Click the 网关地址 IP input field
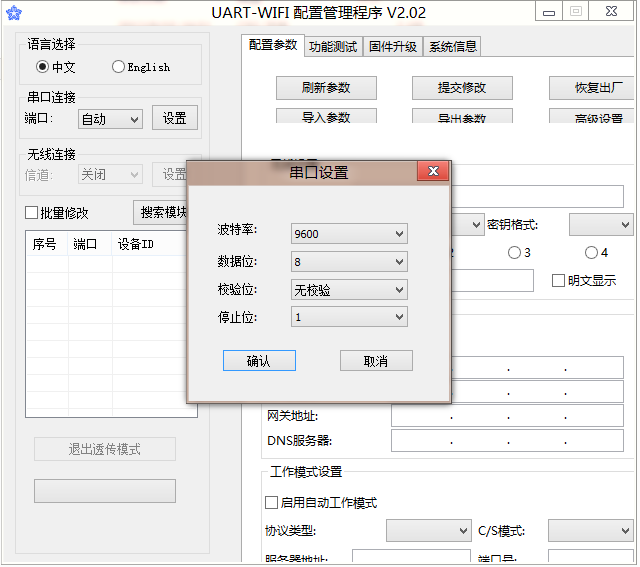Image resolution: width=640 pixels, height=567 pixels. point(507,416)
